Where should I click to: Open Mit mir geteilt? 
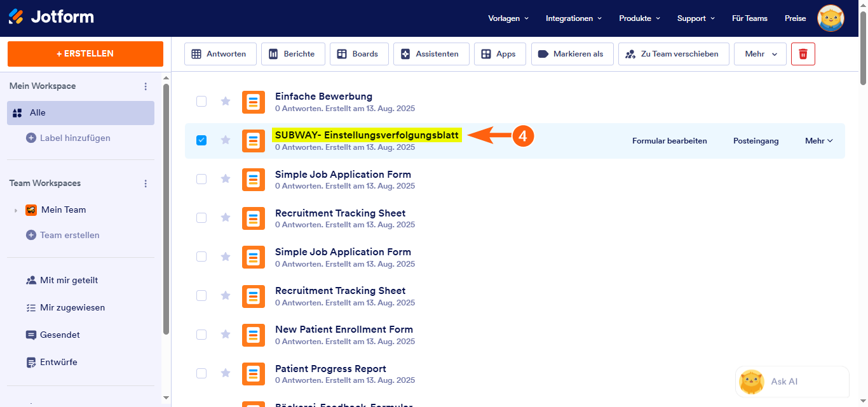pos(69,280)
